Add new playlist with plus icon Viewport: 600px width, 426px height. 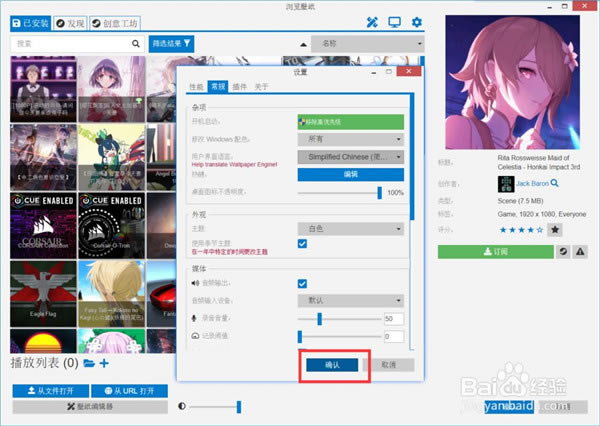(104, 363)
